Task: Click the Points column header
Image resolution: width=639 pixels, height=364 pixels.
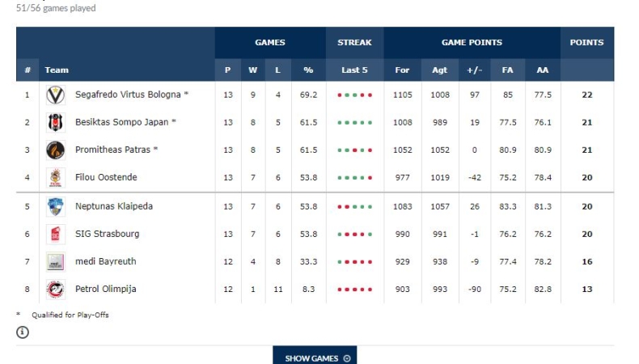Action: tap(586, 43)
